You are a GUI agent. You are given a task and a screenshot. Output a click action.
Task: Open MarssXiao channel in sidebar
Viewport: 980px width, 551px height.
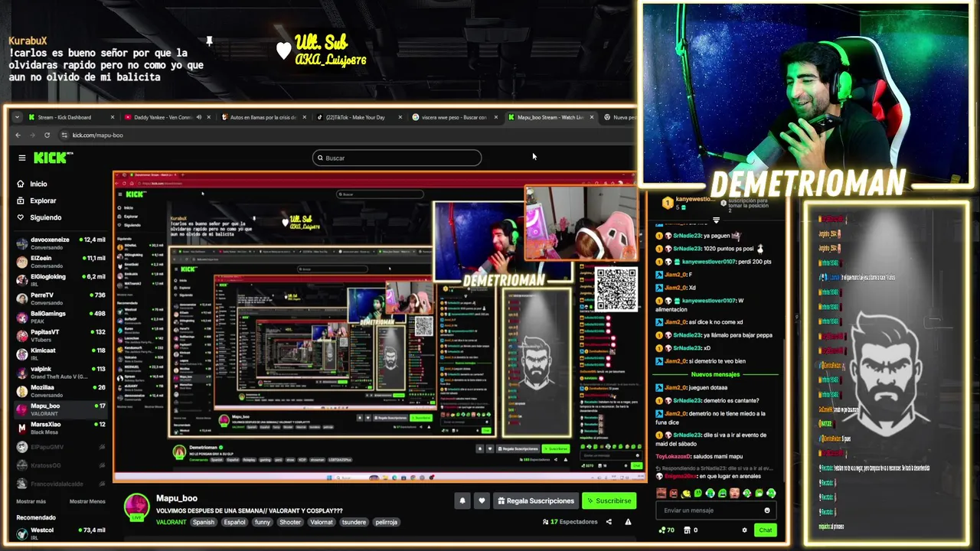tap(60, 428)
